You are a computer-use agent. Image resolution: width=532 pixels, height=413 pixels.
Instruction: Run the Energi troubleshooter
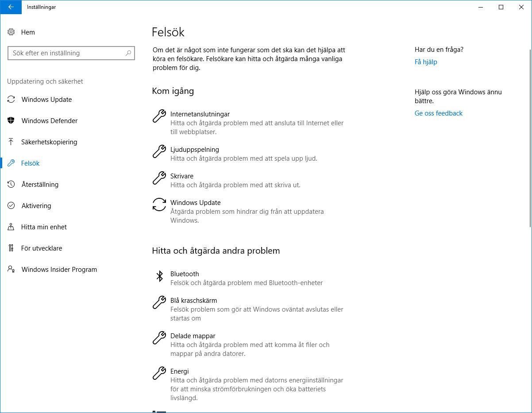180,371
